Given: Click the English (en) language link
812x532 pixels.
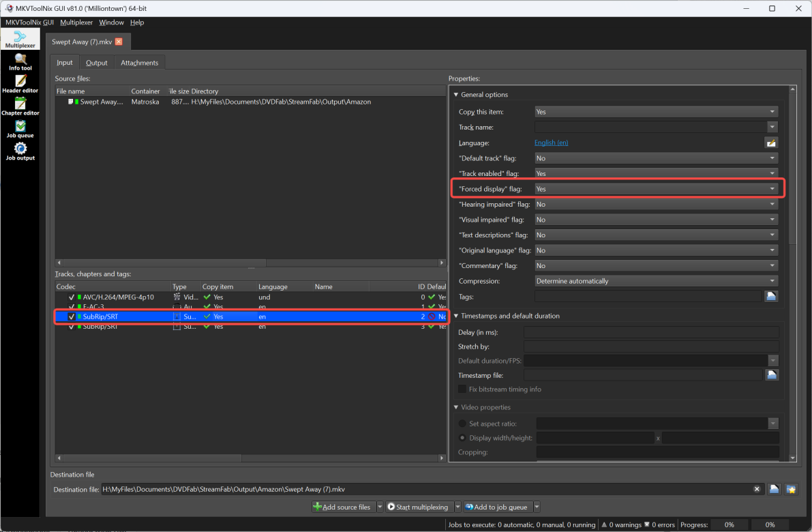Looking at the screenshot, I should (551, 143).
